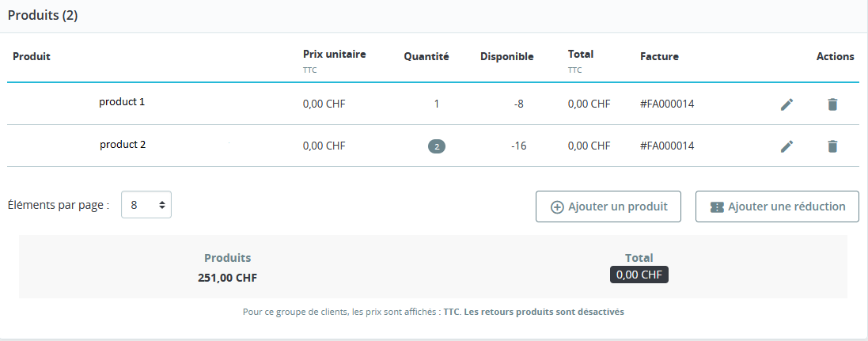Click the product 2 name
Screen dimensions: 868x341
(123, 145)
